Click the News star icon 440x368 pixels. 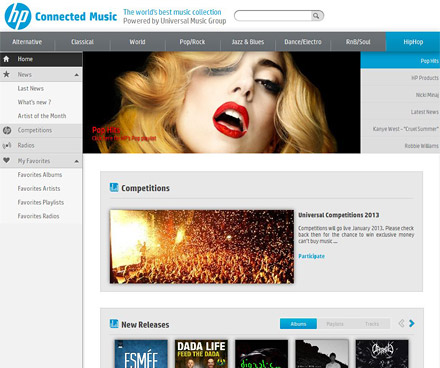[x=6, y=74]
